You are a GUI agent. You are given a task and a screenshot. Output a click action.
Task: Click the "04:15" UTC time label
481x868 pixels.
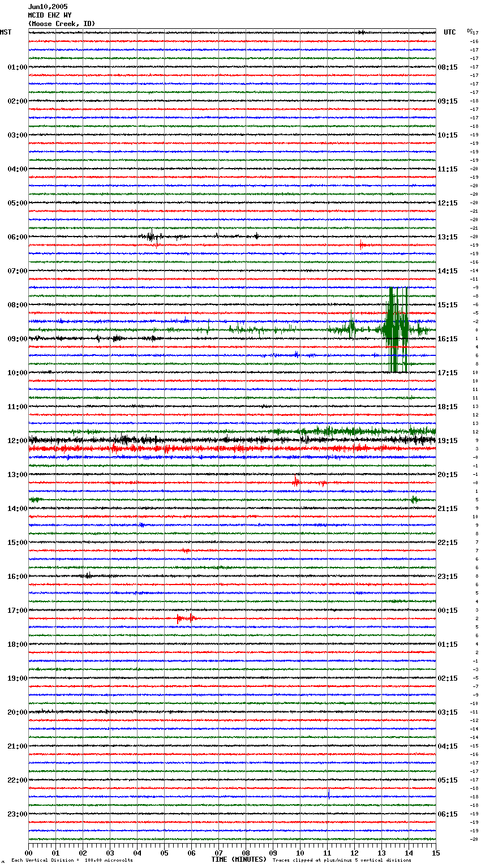448,746
